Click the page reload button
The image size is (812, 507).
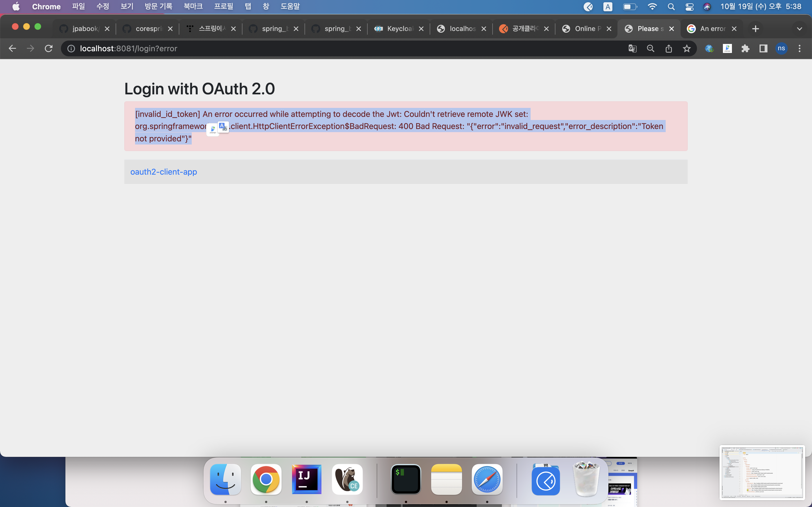coord(49,48)
